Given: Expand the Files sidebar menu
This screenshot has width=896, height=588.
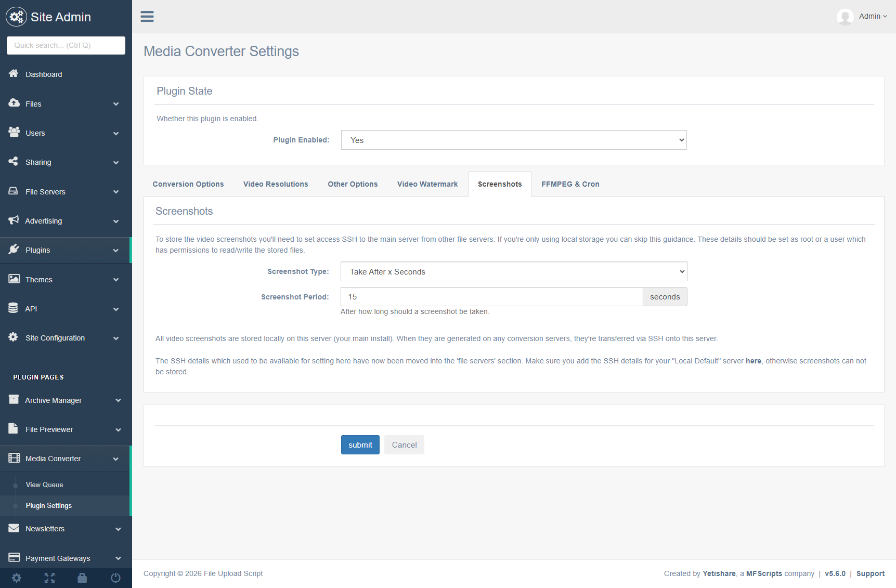Looking at the screenshot, I should [66, 104].
